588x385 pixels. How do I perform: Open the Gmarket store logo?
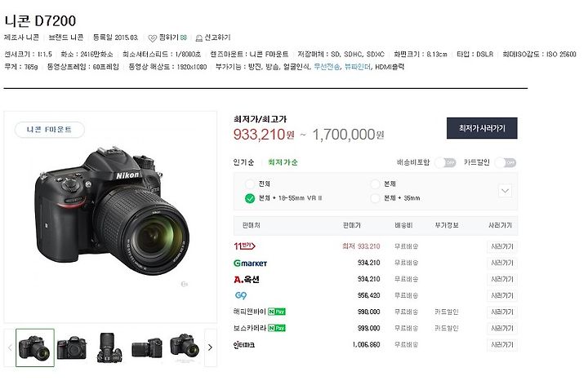point(250,263)
